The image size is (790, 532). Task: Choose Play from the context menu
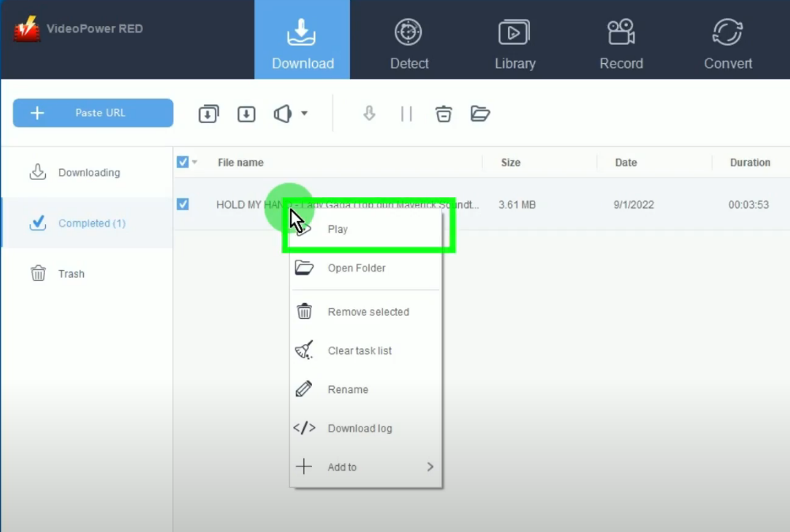coord(338,230)
